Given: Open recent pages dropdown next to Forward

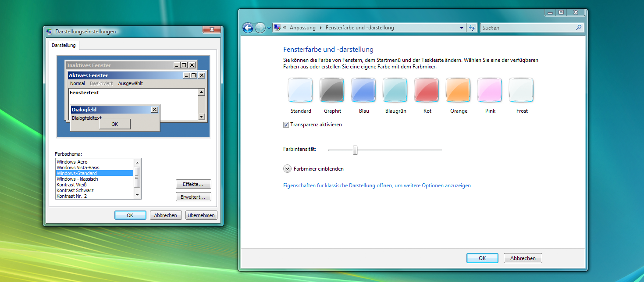Looking at the screenshot, I should 269,28.
